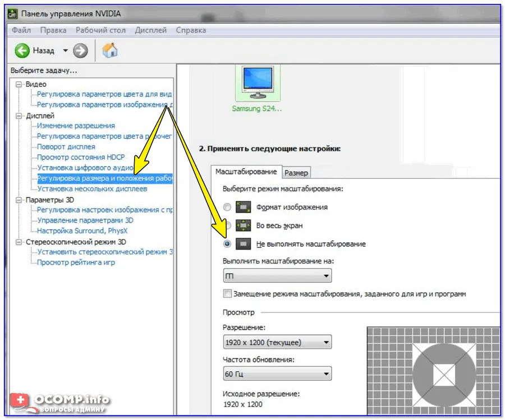Open the Home page icon
The width and height of the screenshot is (505, 420).
pos(110,50)
